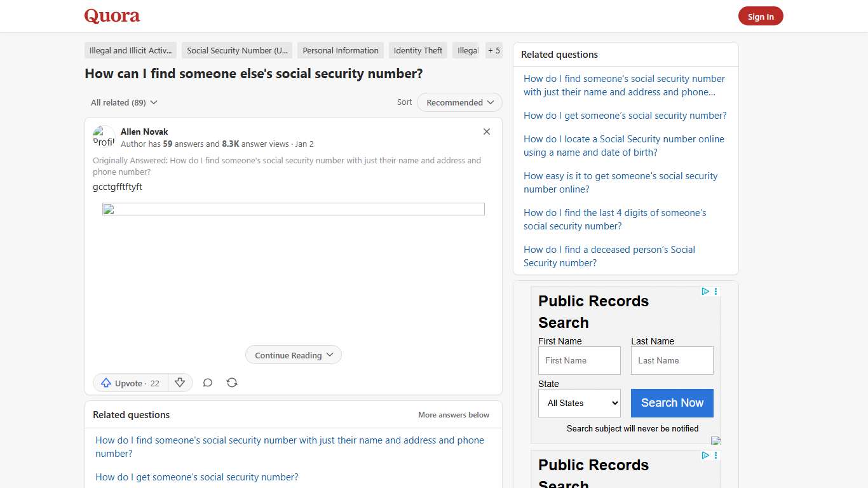
Task: Expand the 'All related (89)' filter
Action: coord(123,102)
